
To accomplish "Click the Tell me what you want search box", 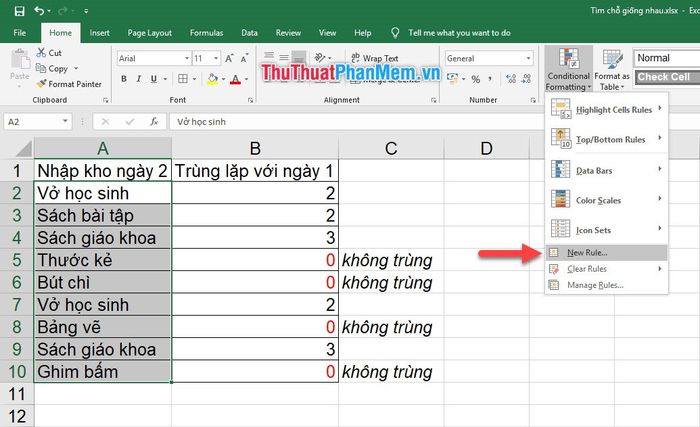I will (459, 33).
